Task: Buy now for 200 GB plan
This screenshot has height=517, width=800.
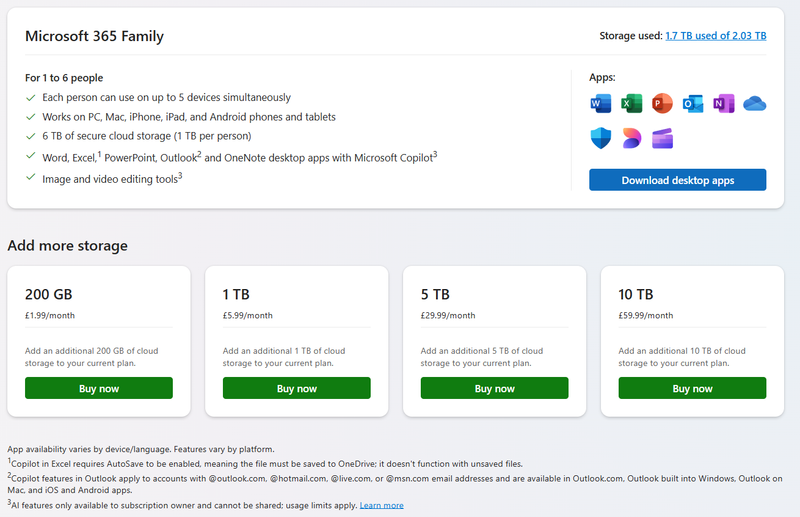Action: pos(99,388)
